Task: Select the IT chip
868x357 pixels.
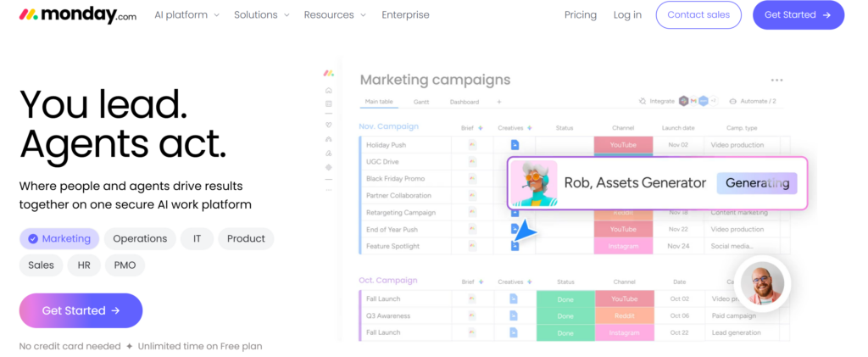Action: [197, 238]
